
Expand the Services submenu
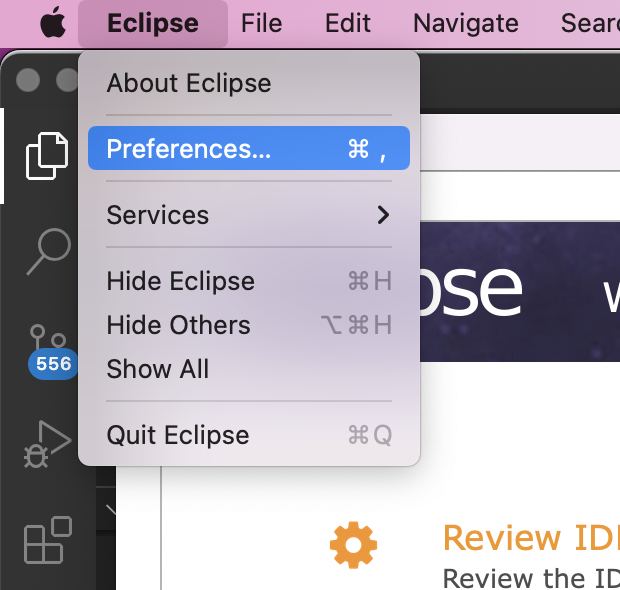click(x=249, y=215)
